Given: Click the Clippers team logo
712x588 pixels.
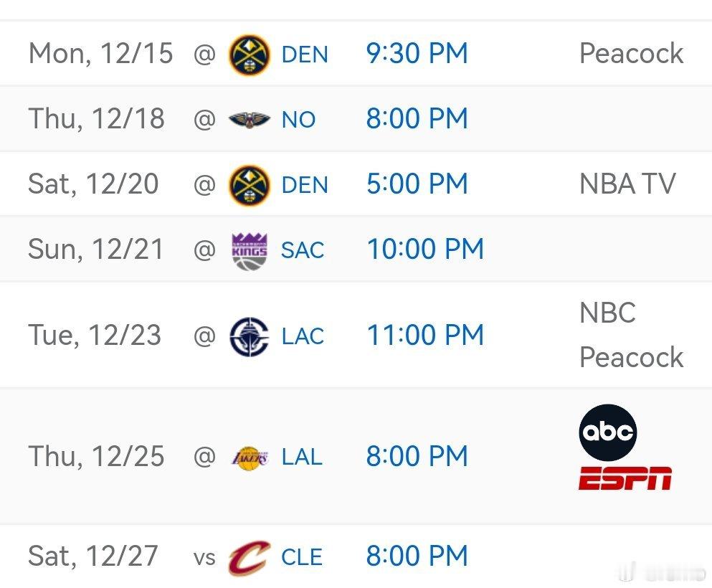Looking at the screenshot, I should coord(249,336).
